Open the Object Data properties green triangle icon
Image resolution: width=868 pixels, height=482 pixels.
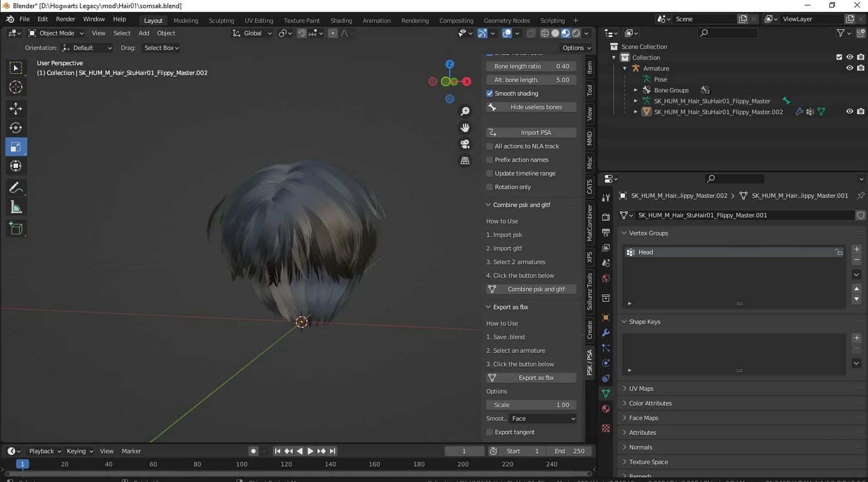click(606, 393)
